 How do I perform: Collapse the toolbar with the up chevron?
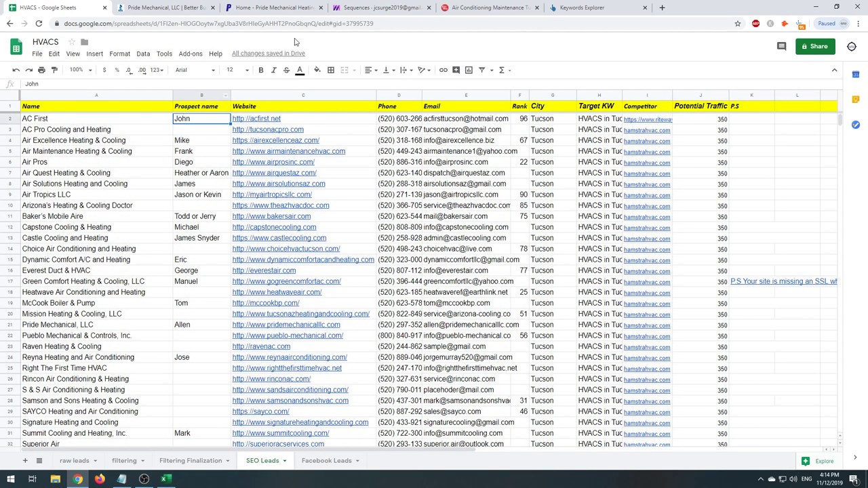[835, 70]
